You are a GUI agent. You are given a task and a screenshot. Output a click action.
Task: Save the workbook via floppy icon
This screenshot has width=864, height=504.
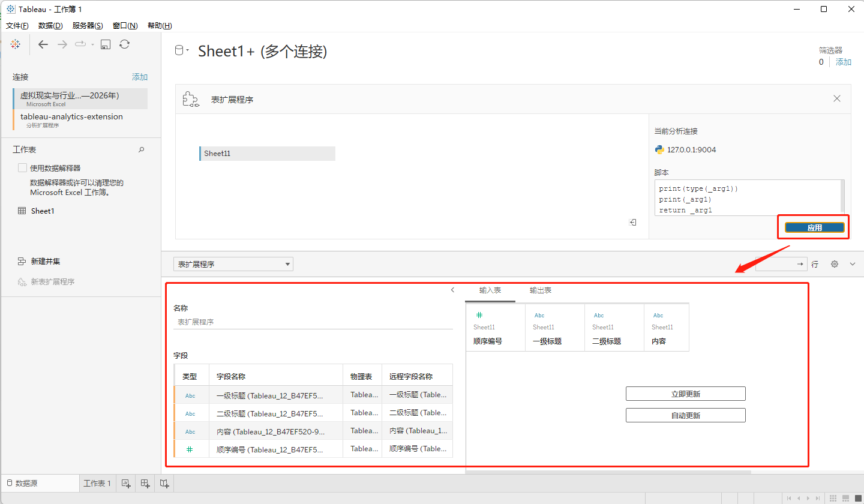coord(106,44)
